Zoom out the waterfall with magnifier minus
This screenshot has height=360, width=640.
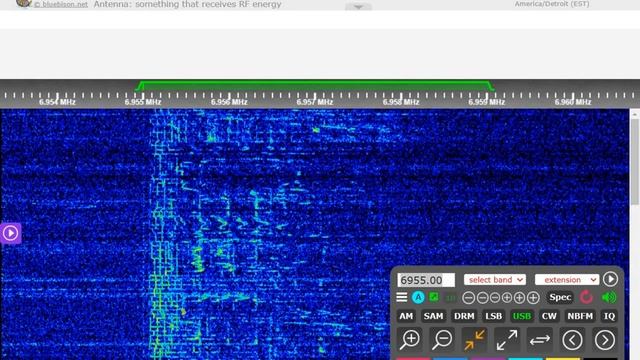[x=442, y=340]
